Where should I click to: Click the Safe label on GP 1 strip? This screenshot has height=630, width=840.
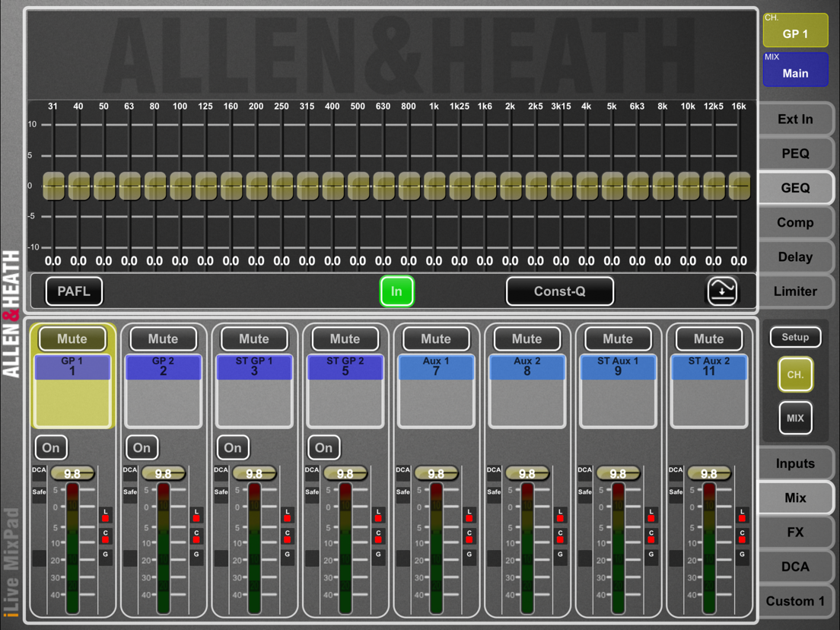39,492
